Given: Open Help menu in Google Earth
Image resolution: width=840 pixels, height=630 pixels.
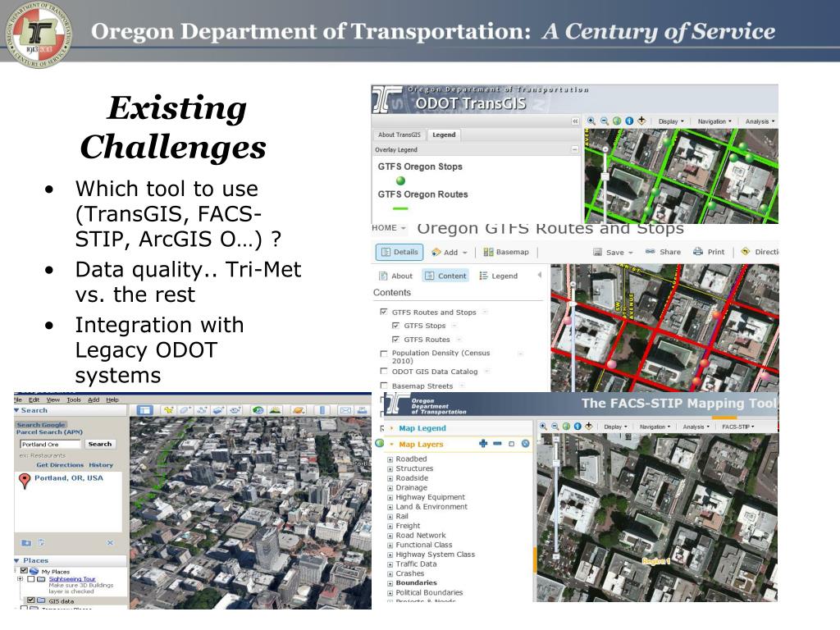Looking at the screenshot, I should point(112,399).
